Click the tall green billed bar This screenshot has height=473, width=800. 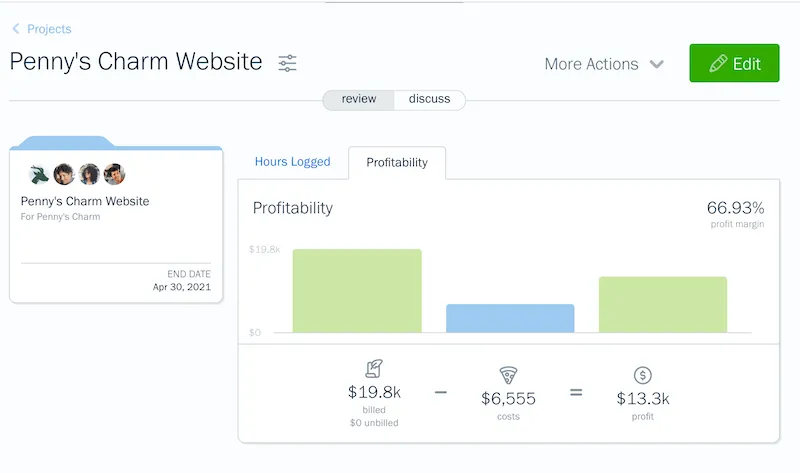click(357, 290)
